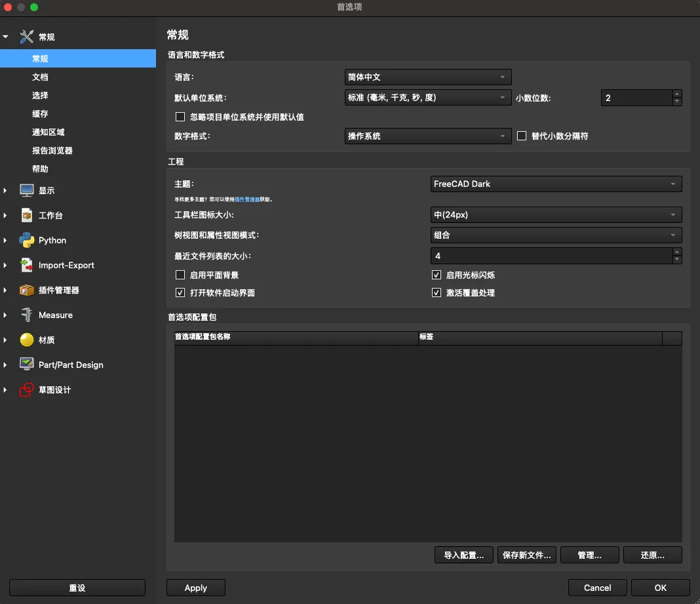Uncheck 打开软件启动界面 checkbox
This screenshot has height=604, width=700.
coord(180,293)
